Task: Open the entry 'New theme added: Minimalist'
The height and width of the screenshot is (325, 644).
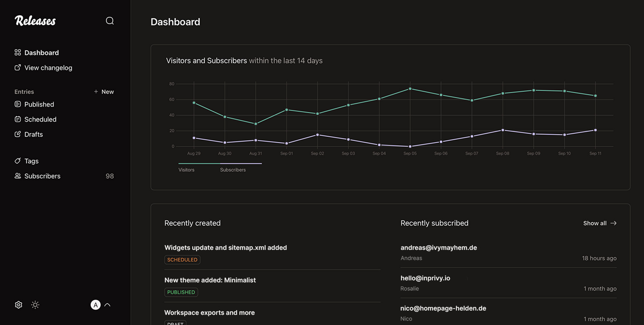Action: pyautogui.click(x=210, y=280)
